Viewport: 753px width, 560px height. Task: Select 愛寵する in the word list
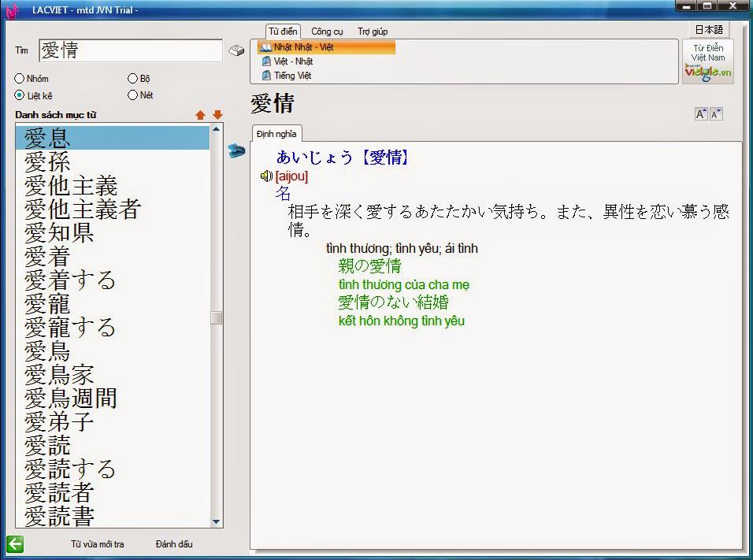113,327
